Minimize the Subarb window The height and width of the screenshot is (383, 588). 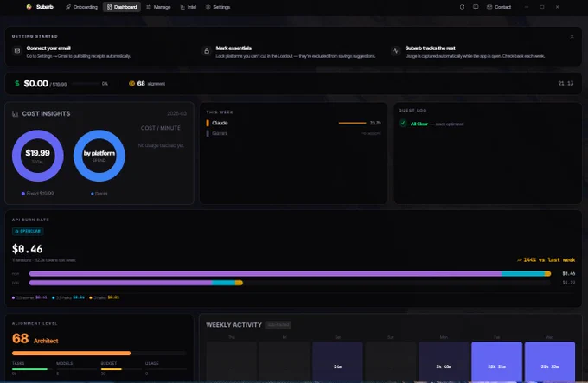coord(527,7)
